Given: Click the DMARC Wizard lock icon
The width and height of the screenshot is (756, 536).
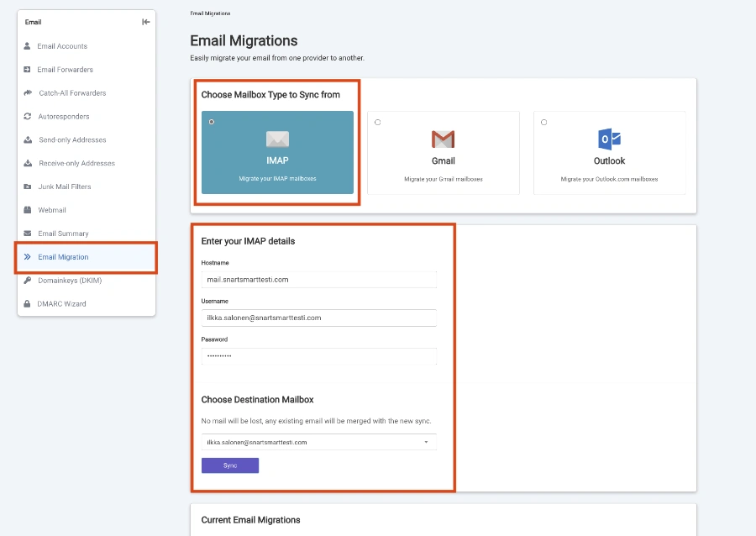Looking at the screenshot, I should tap(27, 303).
